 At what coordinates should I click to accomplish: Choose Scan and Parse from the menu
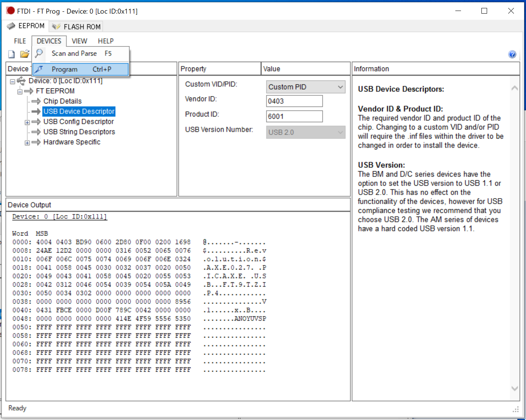(80, 54)
